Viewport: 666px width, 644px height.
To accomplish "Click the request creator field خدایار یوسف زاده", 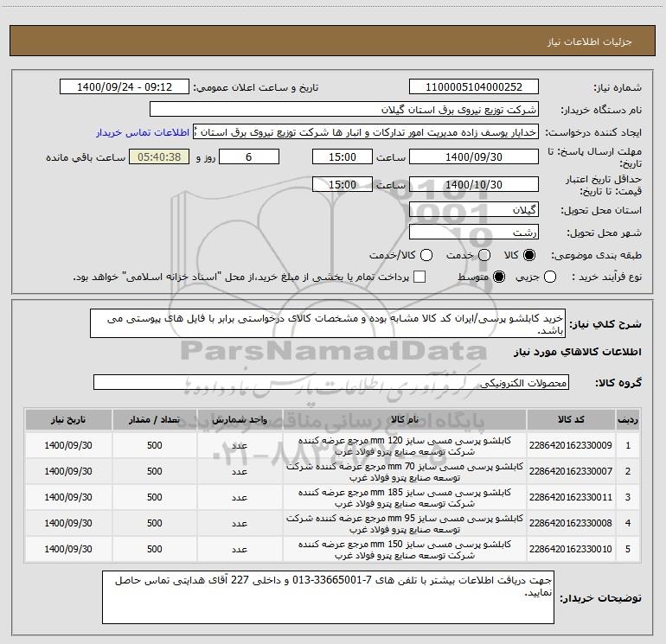I will 366,132.
